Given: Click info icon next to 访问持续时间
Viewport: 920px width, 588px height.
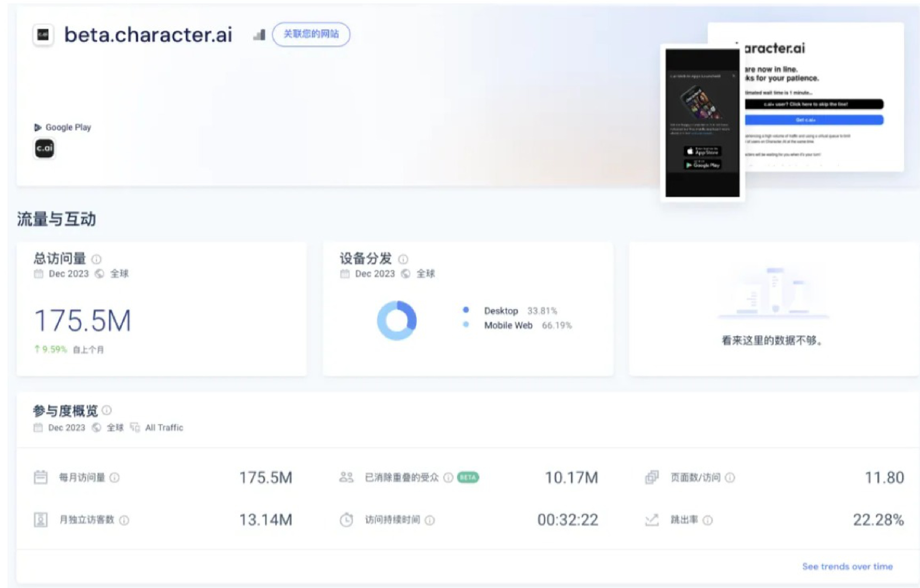Looking at the screenshot, I should (x=430, y=520).
